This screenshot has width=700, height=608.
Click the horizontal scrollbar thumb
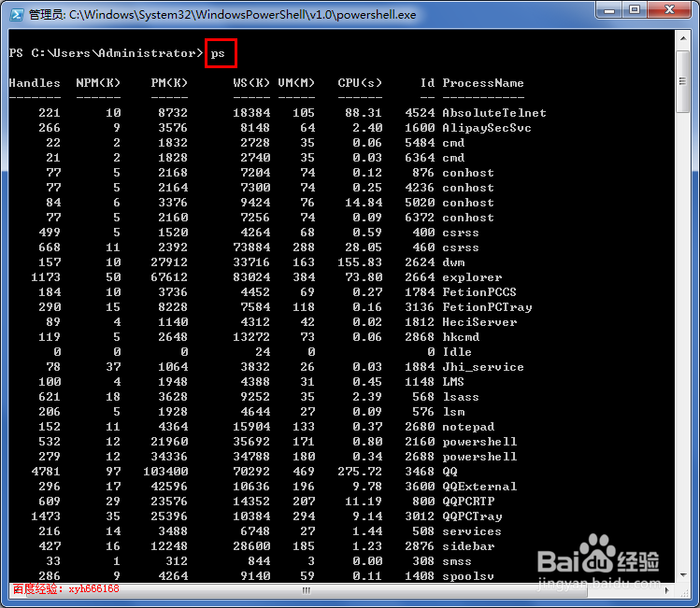[306, 590]
